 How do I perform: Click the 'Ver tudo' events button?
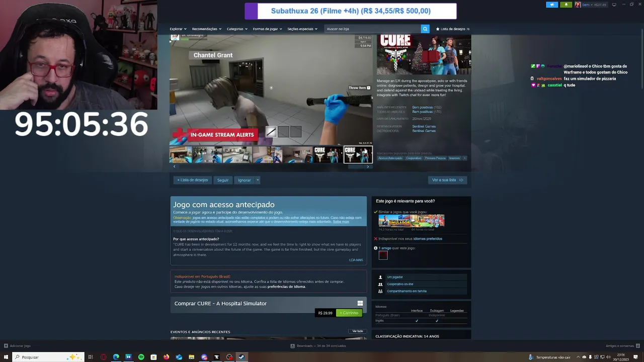(x=357, y=331)
